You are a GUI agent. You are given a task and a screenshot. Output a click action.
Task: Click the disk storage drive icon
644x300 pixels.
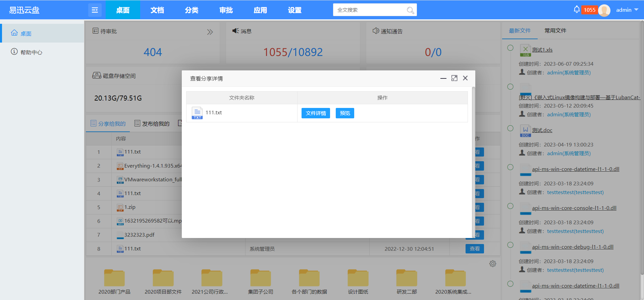pyautogui.click(x=97, y=75)
